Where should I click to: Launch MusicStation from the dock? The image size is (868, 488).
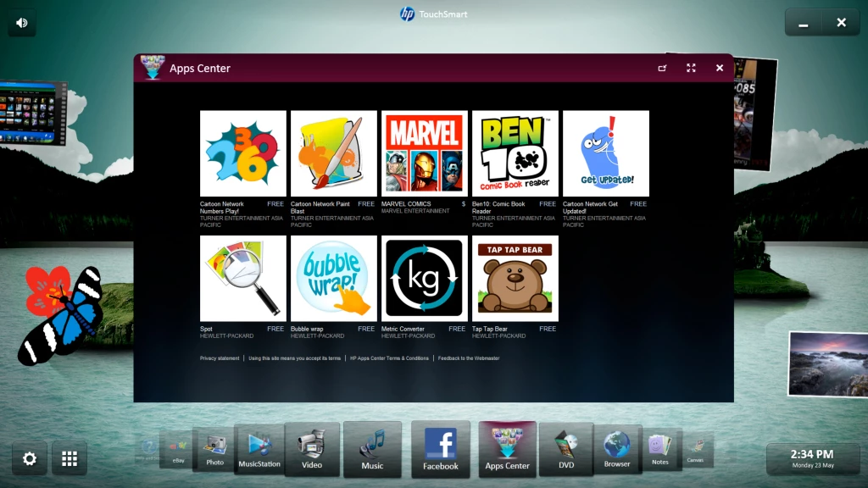259,449
